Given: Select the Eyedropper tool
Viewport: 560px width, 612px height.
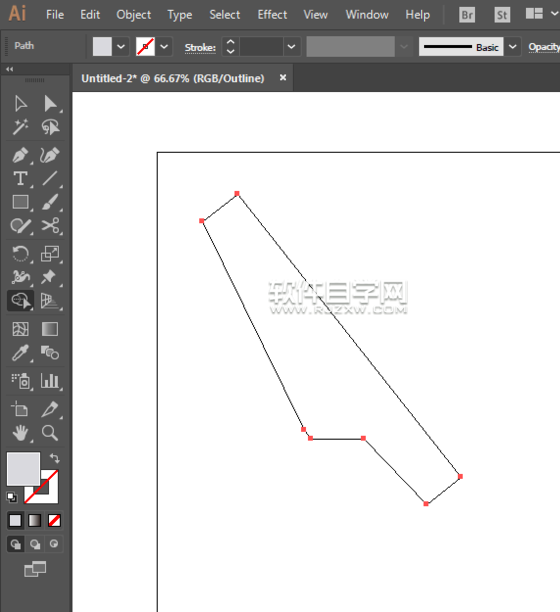Looking at the screenshot, I should coord(20,353).
